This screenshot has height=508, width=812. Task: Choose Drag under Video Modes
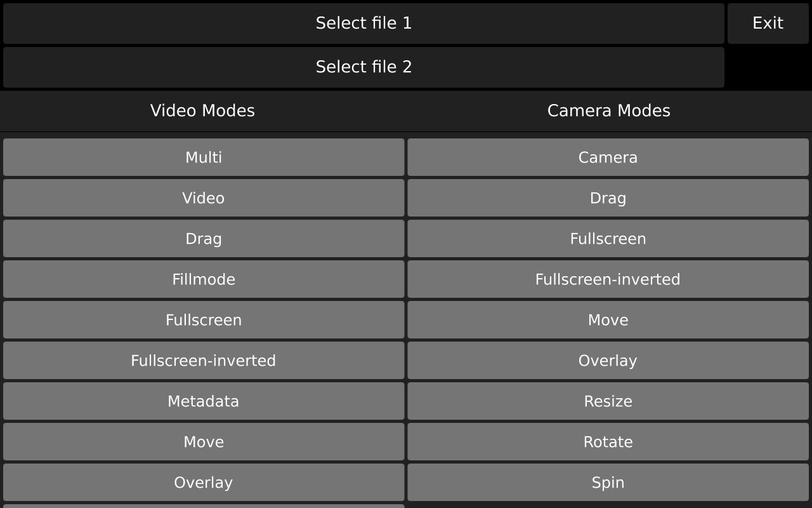(x=204, y=239)
